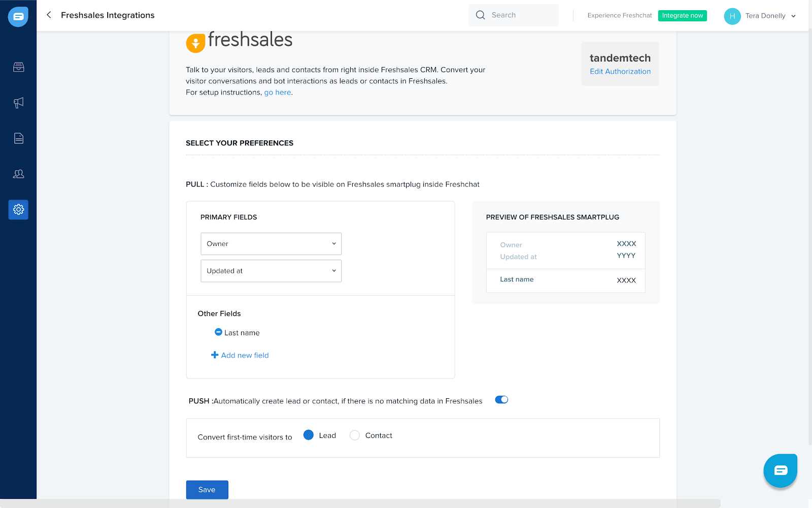Click the Freshchat logo in the sidebar
This screenshot has height=508, width=812.
[18, 17]
